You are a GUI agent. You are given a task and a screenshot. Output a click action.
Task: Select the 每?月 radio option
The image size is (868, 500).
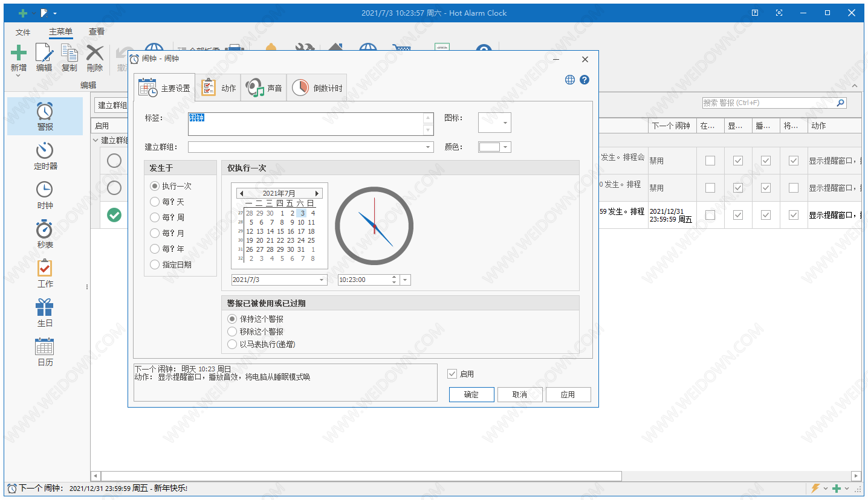pos(167,233)
